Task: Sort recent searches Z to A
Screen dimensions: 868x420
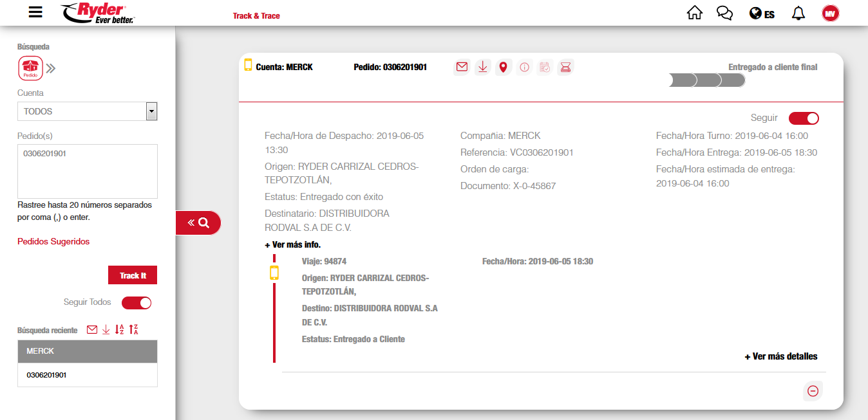Action: click(134, 329)
